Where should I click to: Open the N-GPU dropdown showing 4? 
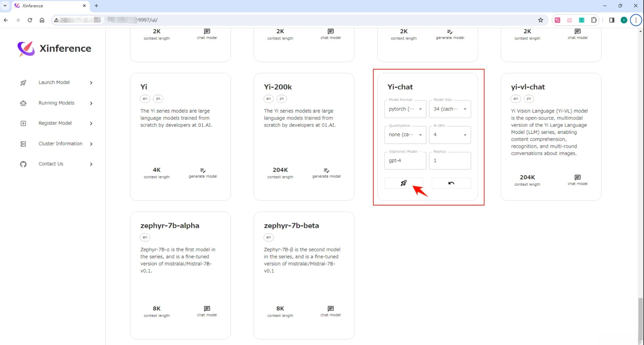(450, 135)
